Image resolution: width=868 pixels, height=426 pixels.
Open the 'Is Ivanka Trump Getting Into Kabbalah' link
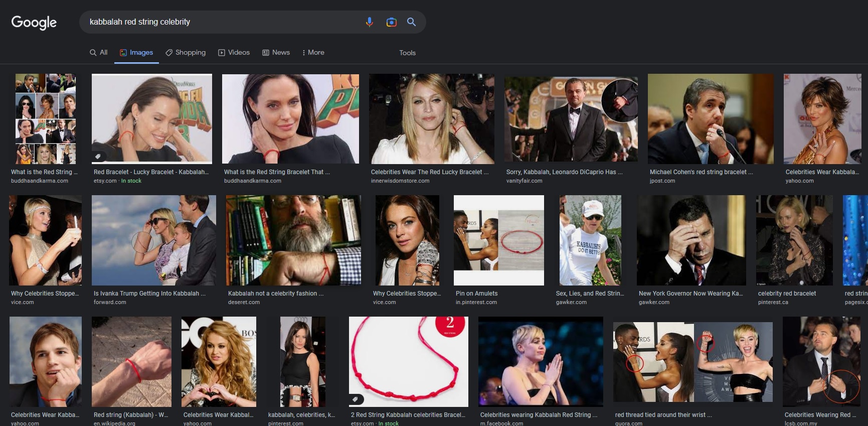pyautogui.click(x=149, y=294)
